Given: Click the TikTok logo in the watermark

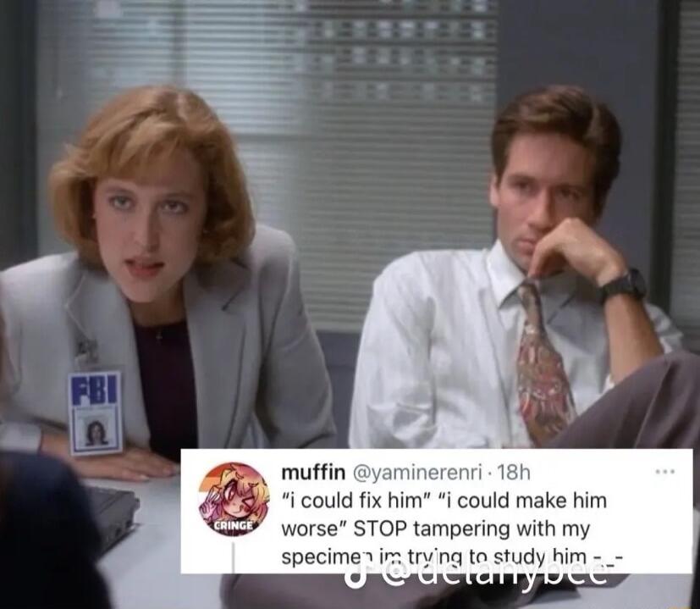Looking at the screenshot, I should [x=356, y=576].
